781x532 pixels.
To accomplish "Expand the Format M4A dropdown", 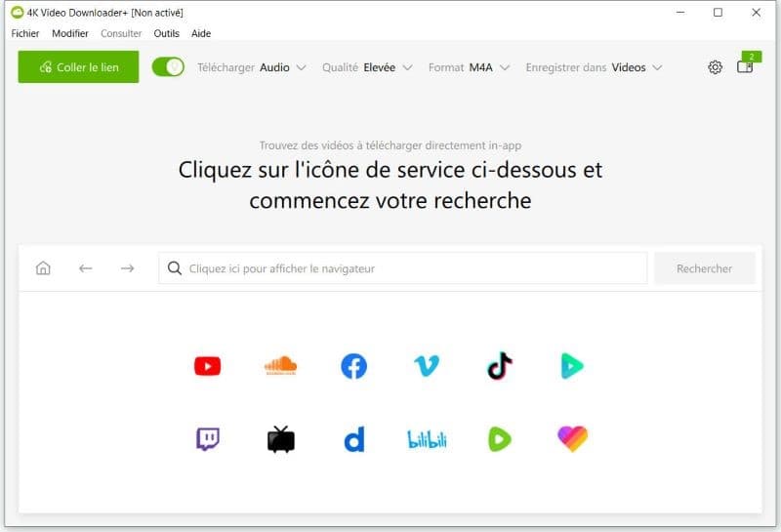I will tap(471, 67).
